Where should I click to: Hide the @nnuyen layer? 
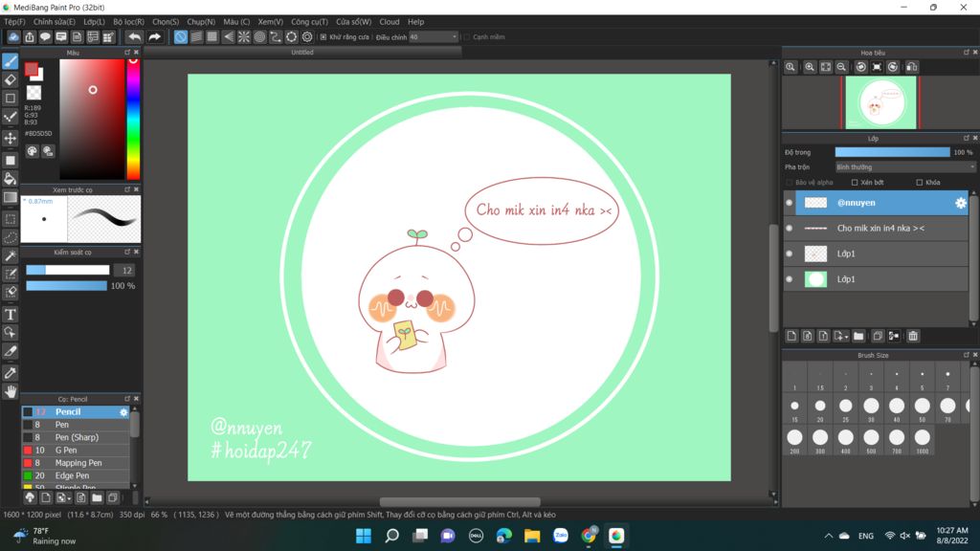790,203
